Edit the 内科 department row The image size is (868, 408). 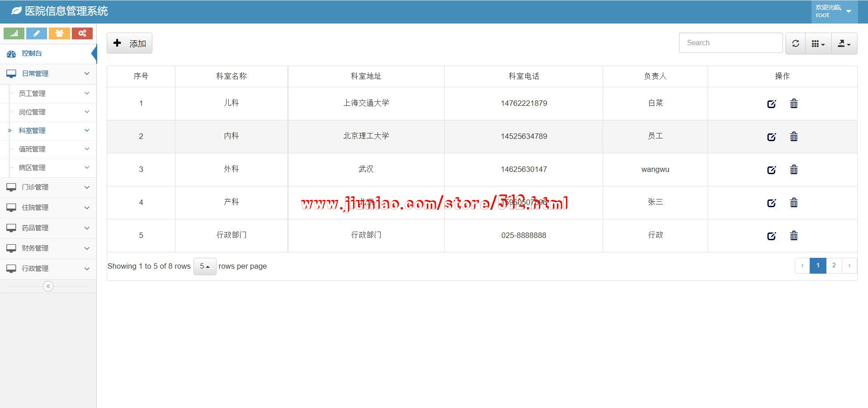[x=772, y=137]
